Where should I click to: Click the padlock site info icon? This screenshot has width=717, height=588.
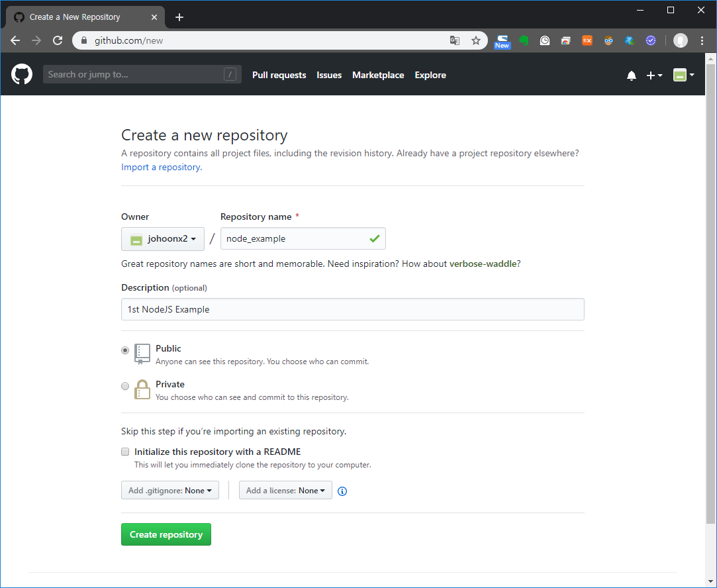point(83,40)
